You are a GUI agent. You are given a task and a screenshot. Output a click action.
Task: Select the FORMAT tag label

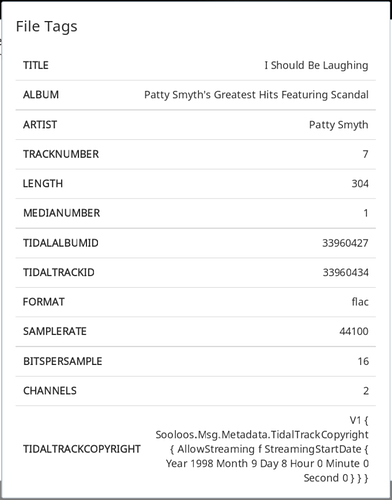(x=44, y=302)
